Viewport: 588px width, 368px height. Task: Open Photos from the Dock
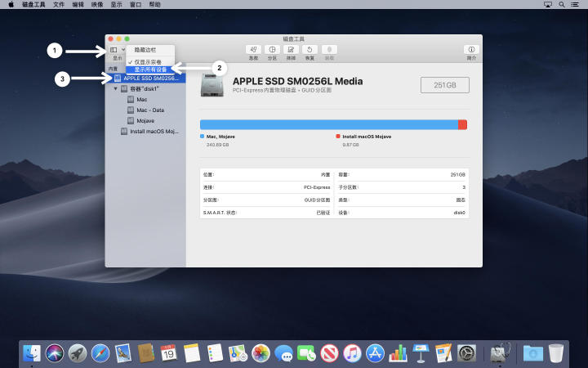pyautogui.click(x=261, y=353)
